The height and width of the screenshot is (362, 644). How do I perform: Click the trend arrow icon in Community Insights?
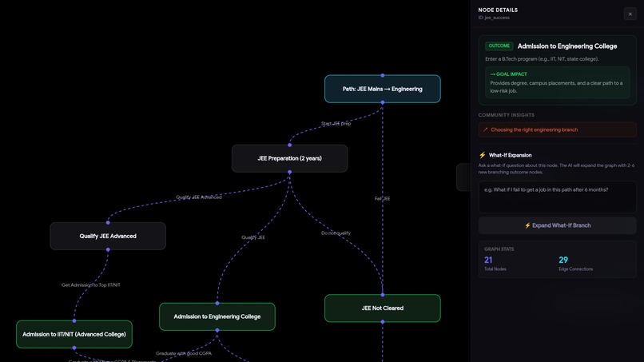[x=486, y=129]
